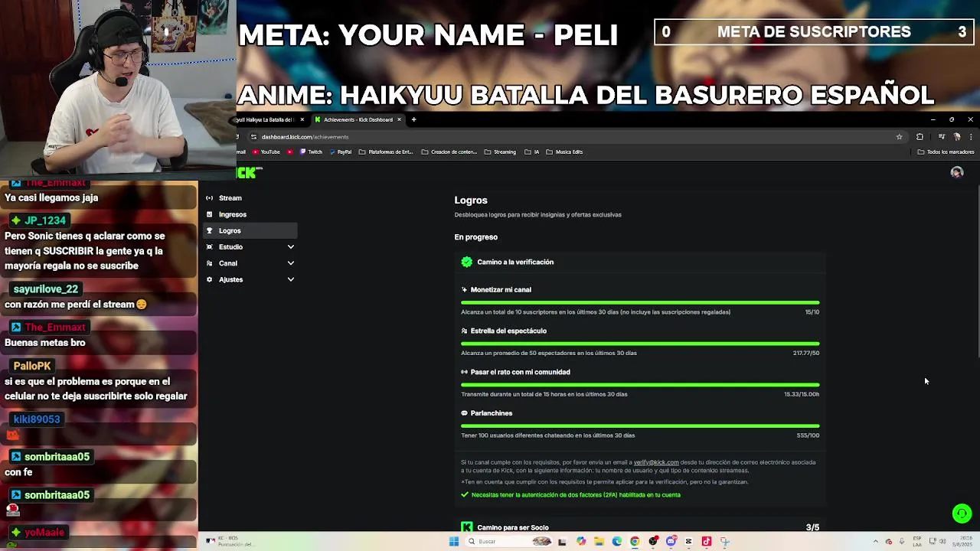Click the '555/100' Parlanchines value
Viewport: 980px width, 551px height.
click(808, 435)
